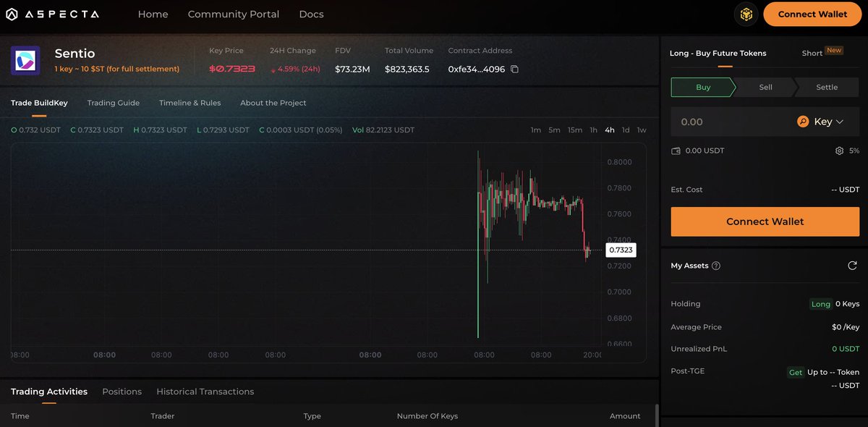This screenshot has width=868, height=427.
Task: Open Timeline & Rules tab
Action: click(x=190, y=103)
